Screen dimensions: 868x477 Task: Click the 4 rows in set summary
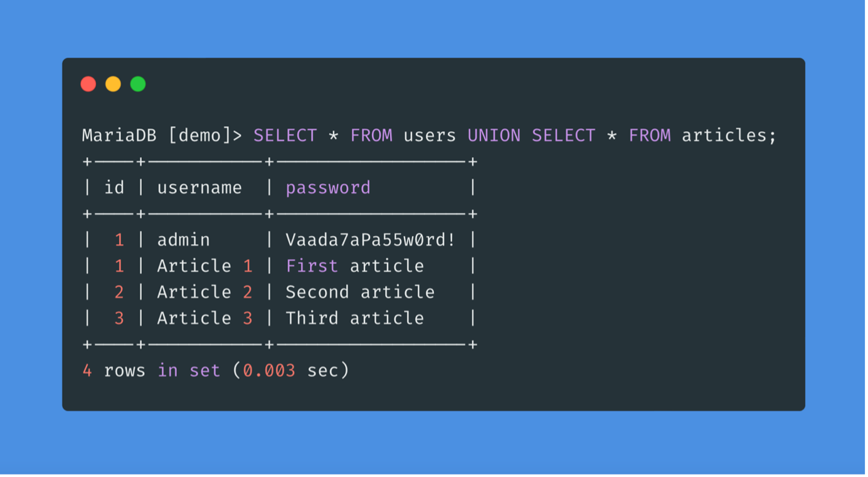click(x=151, y=370)
